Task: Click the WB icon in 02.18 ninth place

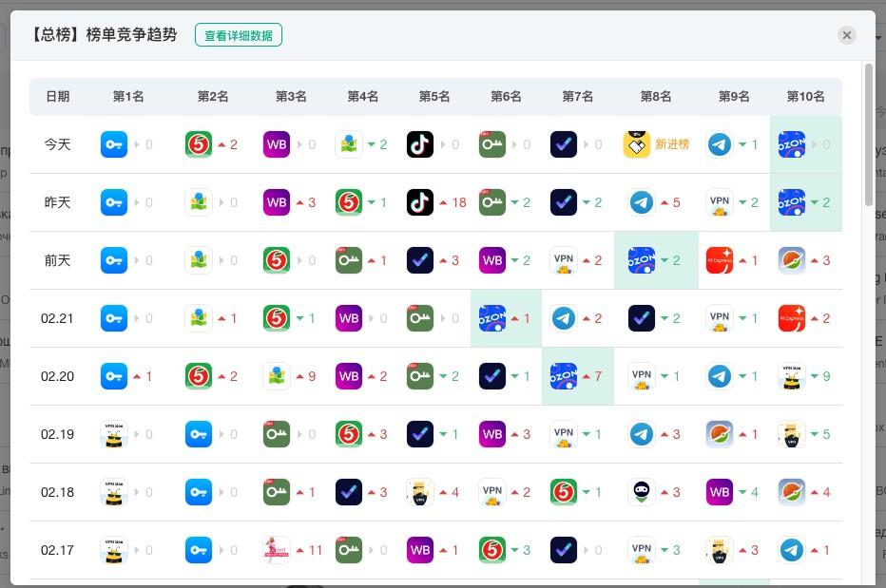Action: tap(720, 492)
